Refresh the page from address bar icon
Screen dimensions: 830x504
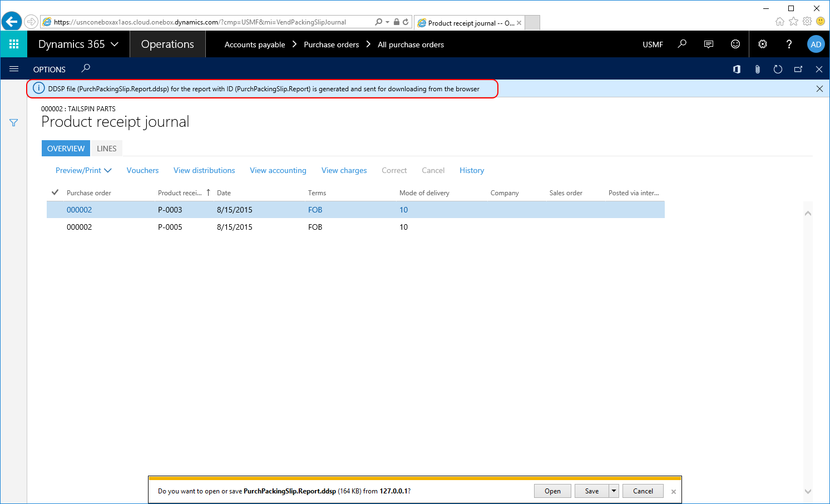tap(406, 22)
